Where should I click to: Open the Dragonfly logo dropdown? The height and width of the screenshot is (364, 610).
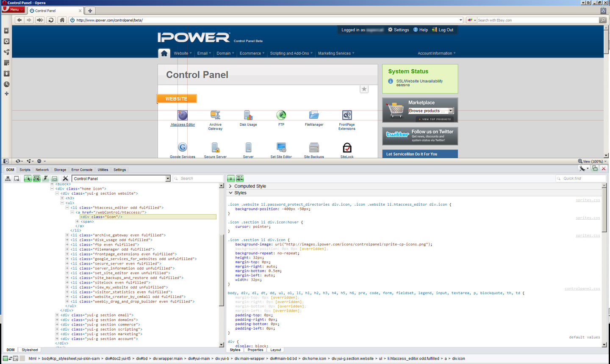tap(584, 168)
